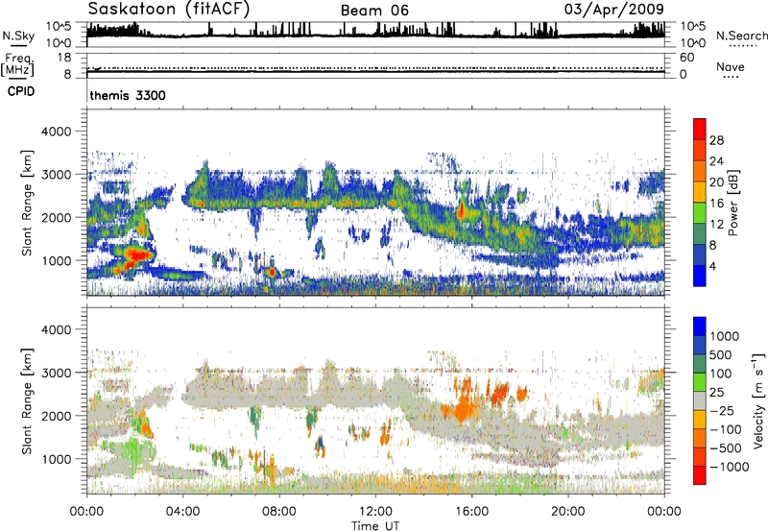Click the 'Slant Range [km]' label of power panel
The height and width of the screenshot is (532, 768).
click(x=27, y=203)
